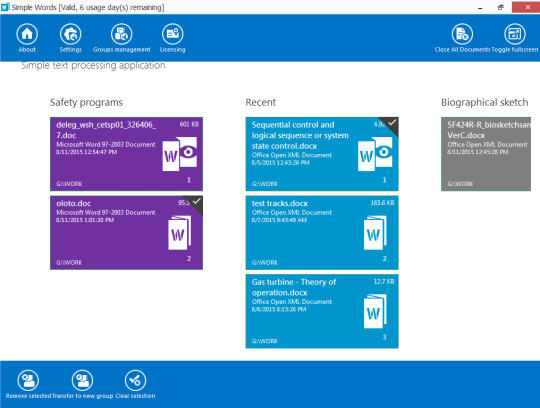This screenshot has width=540, height=408.
Task: Click the 165.6 KB size on test tracks
Action: click(382, 203)
